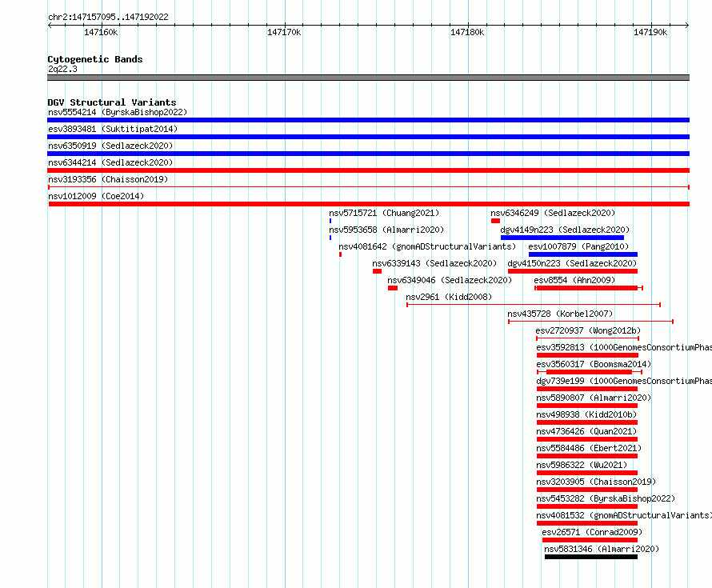This screenshot has height=588, width=712.
Task: Select esv2720937 (Wong2012b) label
Action: tap(588, 330)
